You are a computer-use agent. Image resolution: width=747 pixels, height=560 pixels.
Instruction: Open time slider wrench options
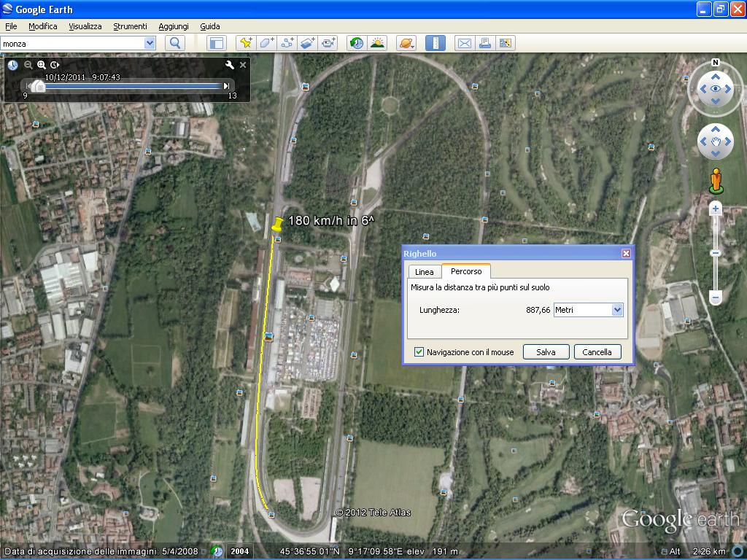tap(230, 65)
